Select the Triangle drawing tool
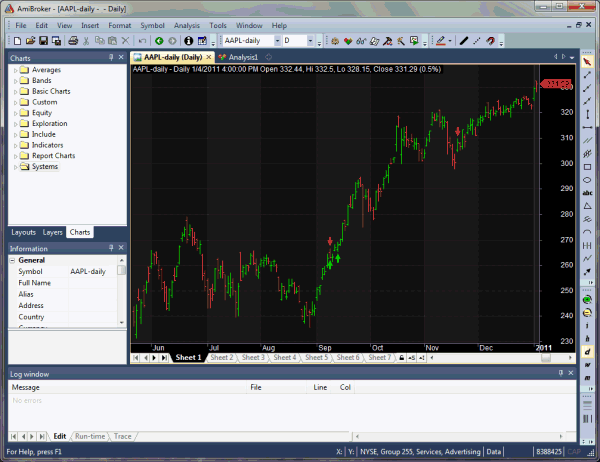 click(587, 206)
